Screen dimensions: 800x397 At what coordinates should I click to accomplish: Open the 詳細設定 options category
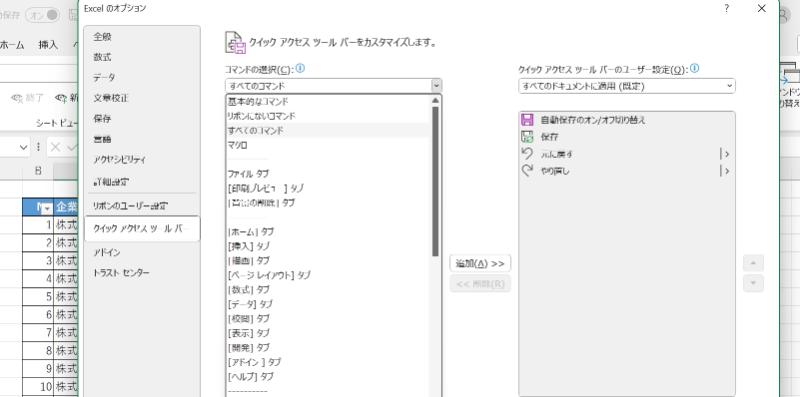click(x=142, y=181)
